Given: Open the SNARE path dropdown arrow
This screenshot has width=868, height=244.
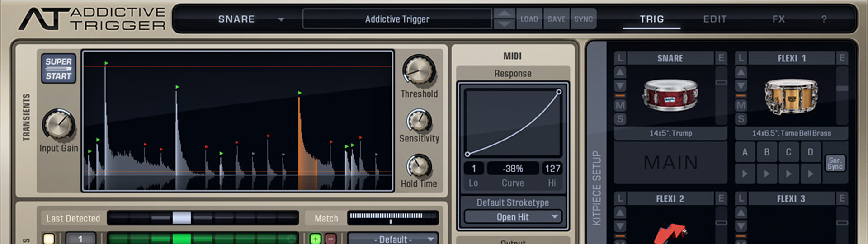Looking at the screenshot, I should click(281, 19).
